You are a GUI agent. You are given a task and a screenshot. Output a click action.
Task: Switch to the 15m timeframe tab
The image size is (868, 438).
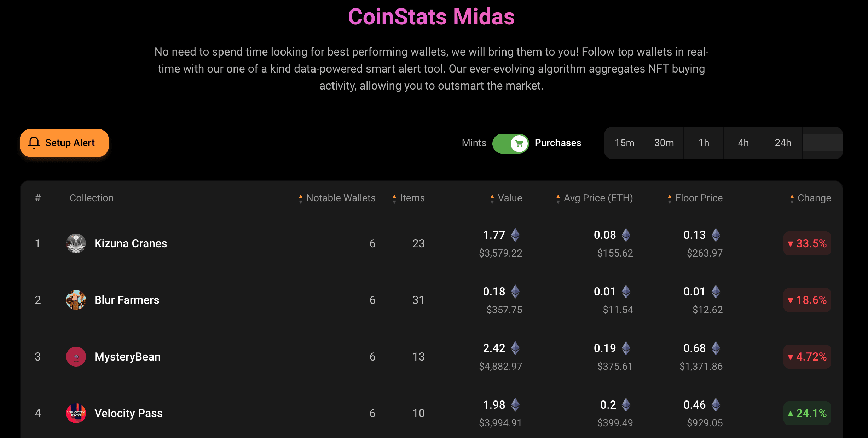point(624,143)
